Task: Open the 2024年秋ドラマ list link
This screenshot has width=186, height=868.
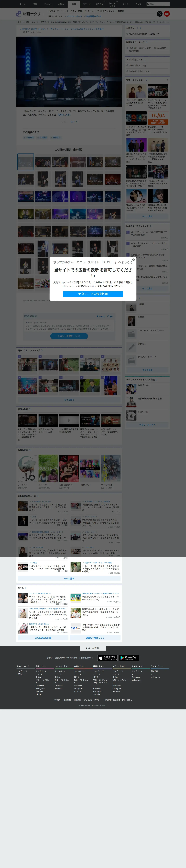Action: [137, 65]
